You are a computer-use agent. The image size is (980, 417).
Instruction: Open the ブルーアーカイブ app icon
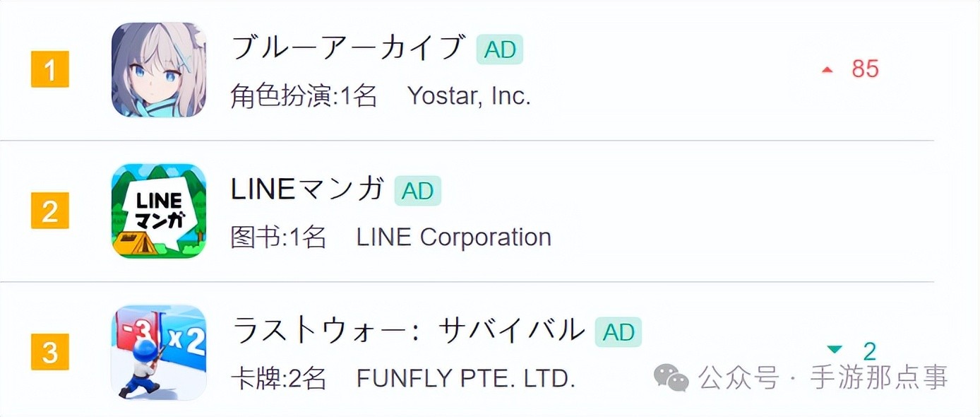tap(159, 69)
